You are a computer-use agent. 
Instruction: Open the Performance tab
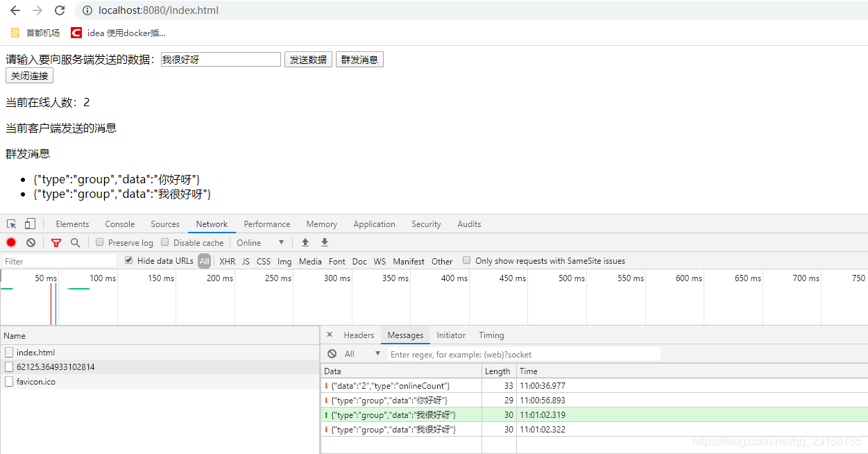(267, 224)
